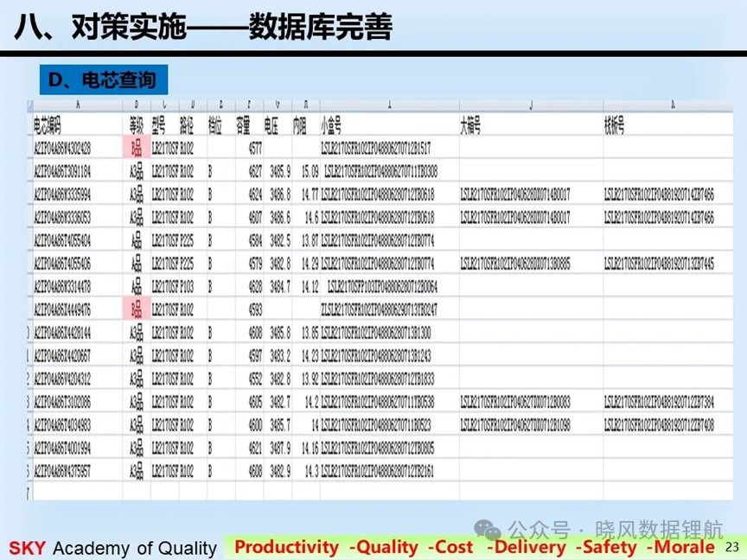Click spreadsheet column letter header A

click(78, 105)
